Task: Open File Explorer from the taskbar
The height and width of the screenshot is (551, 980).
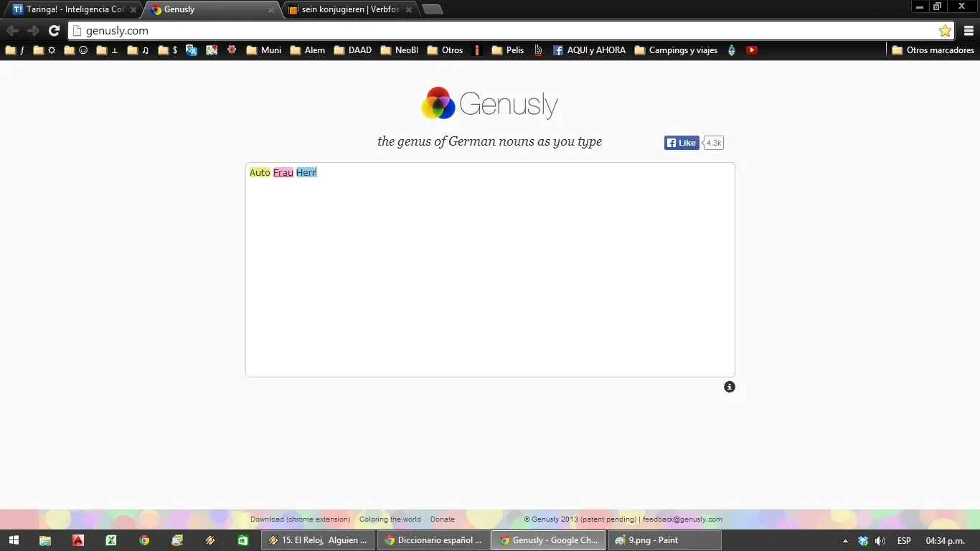Action: pos(45,540)
